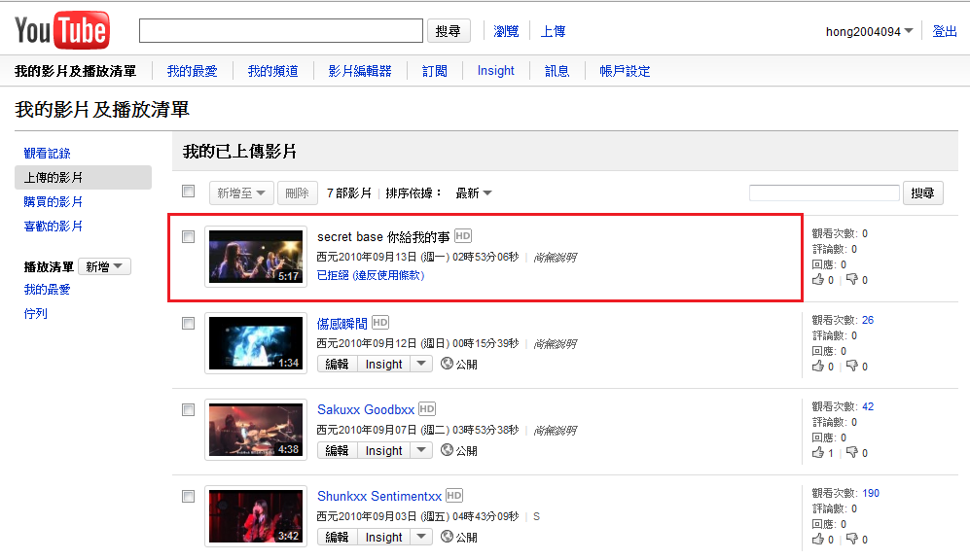
Task: Click the YouTube logo
Action: coord(62,31)
